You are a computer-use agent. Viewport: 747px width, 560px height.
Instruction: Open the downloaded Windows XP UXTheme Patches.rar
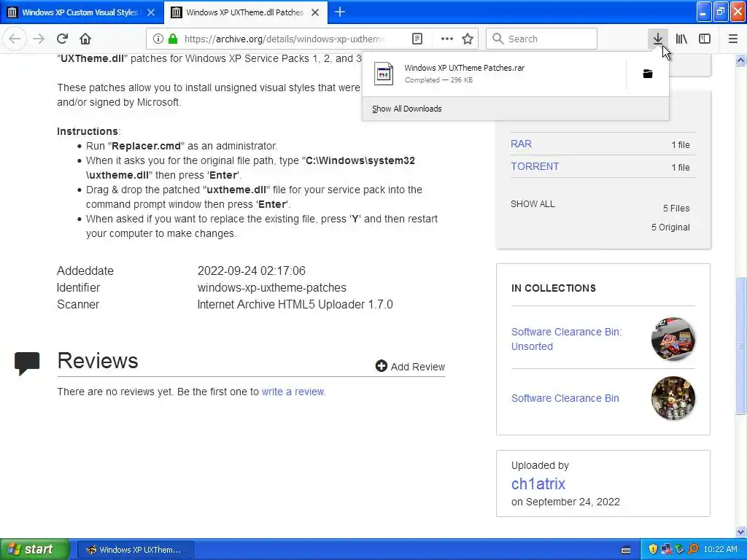(x=495, y=74)
